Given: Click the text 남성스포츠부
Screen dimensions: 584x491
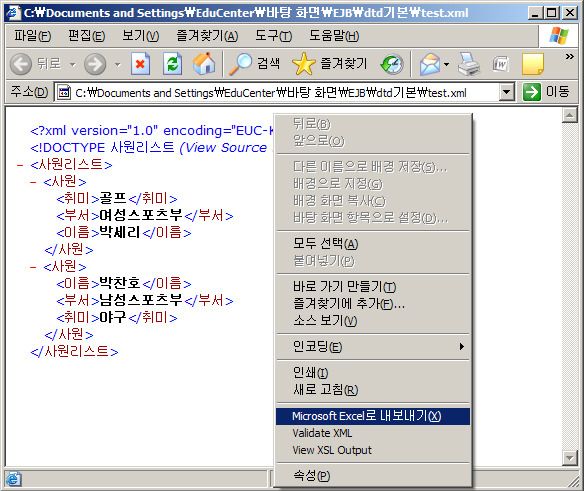Looking at the screenshot, I should click(141, 301).
